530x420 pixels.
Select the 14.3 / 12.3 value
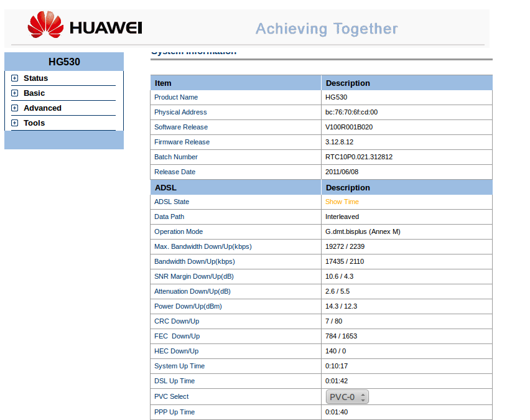[341, 306]
